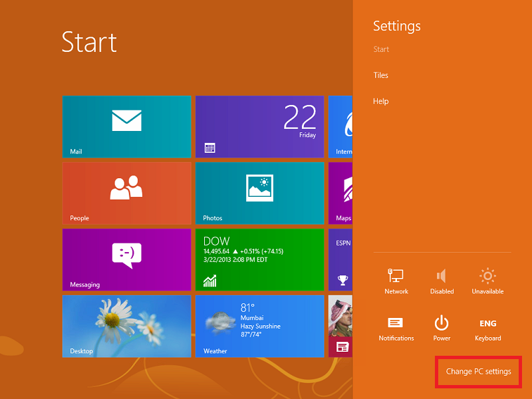Viewport: 532px width, 399px height.
Task: Toggle the Notifications icon
Action: (396, 328)
